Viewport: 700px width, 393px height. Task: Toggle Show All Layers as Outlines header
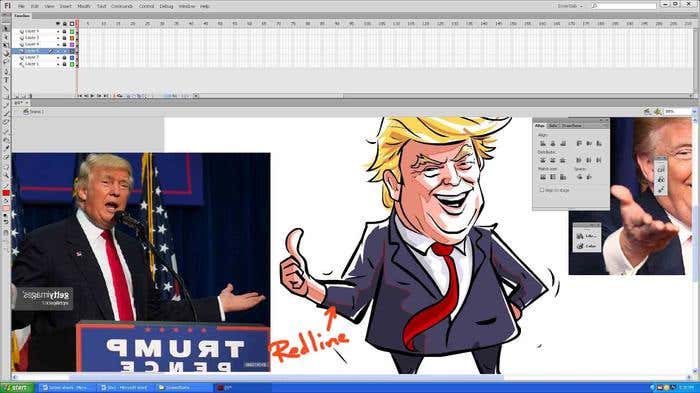pyautogui.click(x=72, y=23)
